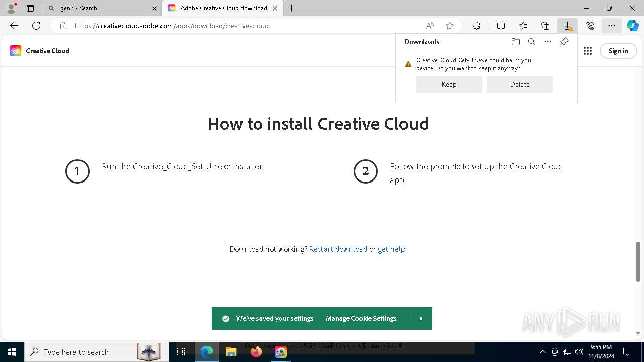644x362 pixels.
Task: Click the Creative_Cloud_Set-Up.exe warning message text
Action: click(474, 64)
